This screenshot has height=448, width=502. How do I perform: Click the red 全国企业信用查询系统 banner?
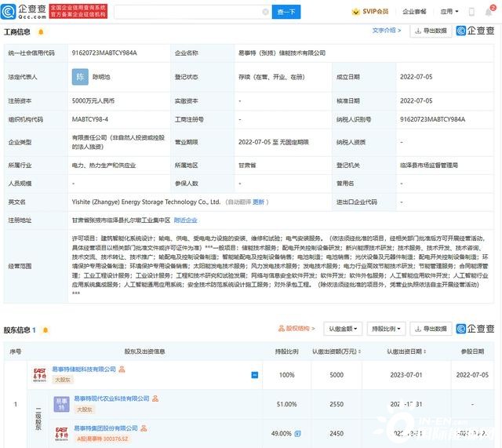click(x=78, y=12)
